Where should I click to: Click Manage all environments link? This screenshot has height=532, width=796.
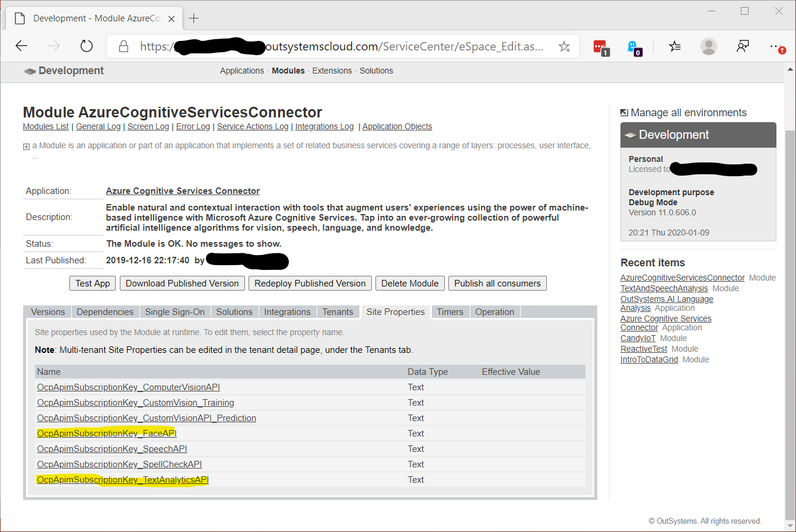coord(689,113)
